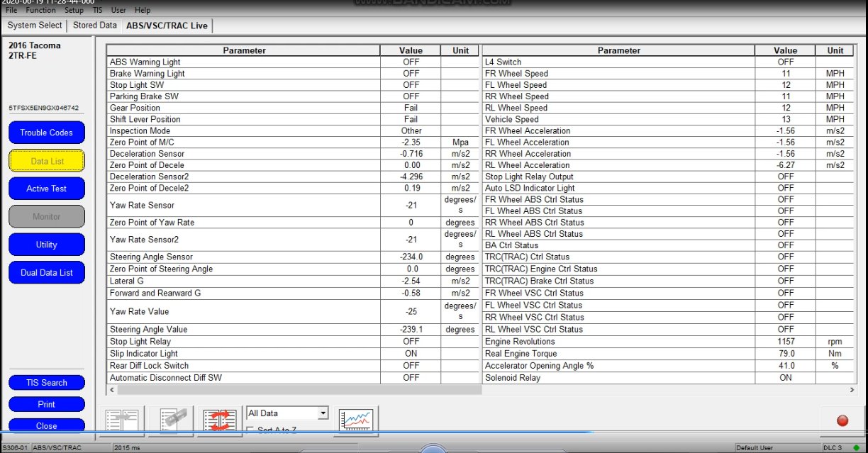Click the horizontal scrollbar right arrow
This screenshot has height=453, width=868.
[852, 390]
